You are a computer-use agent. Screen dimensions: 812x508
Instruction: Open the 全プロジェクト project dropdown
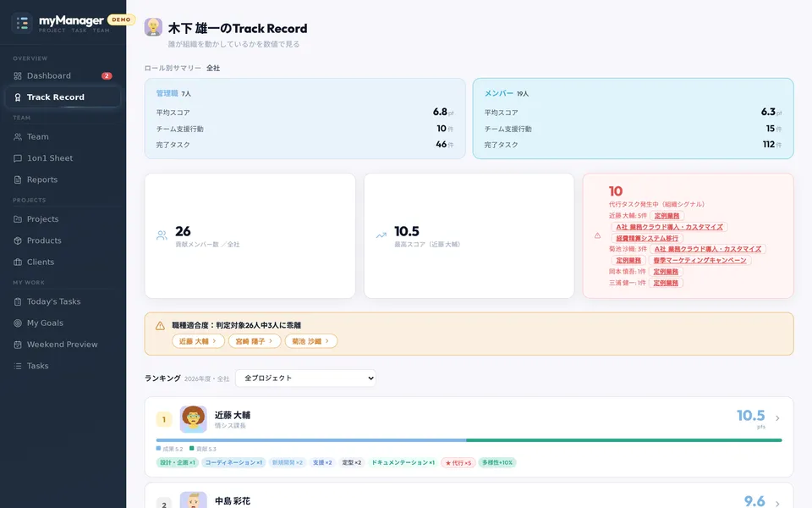point(305,378)
